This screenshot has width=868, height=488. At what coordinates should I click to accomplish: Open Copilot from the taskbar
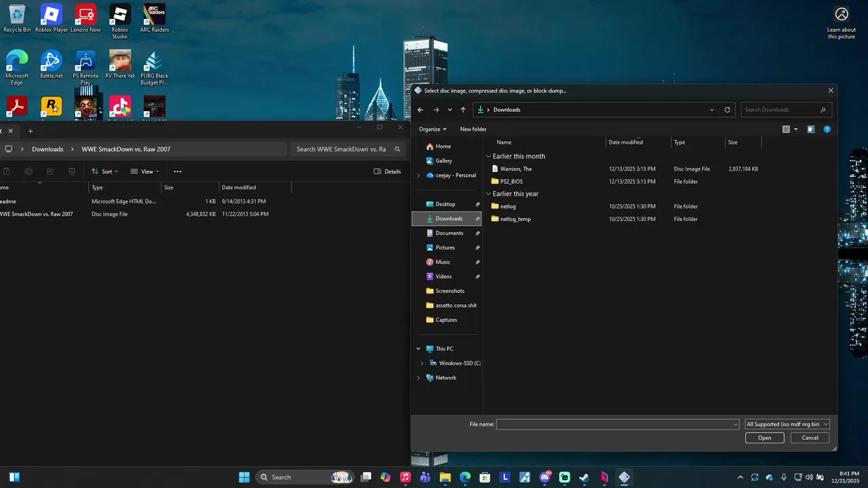(386, 477)
